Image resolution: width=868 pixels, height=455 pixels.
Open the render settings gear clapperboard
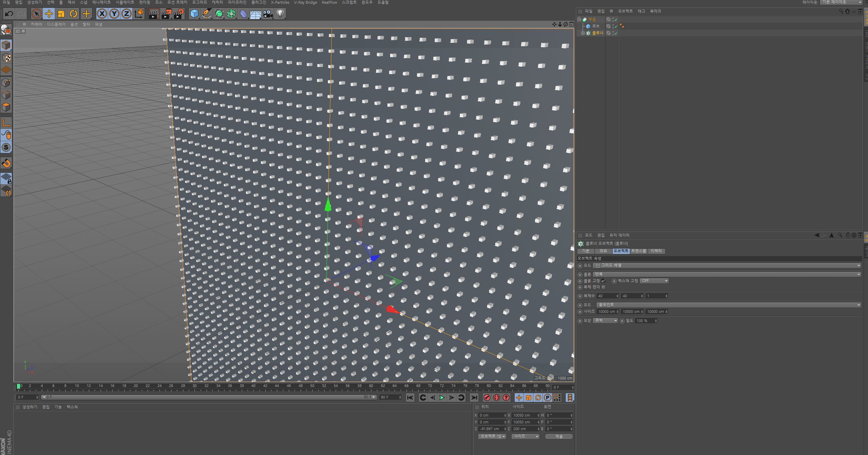pos(179,14)
